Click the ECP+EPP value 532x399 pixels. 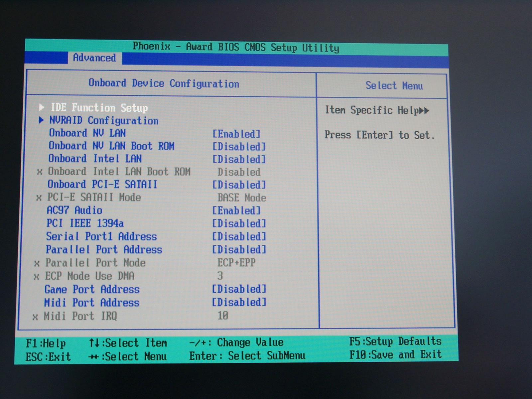tap(236, 263)
